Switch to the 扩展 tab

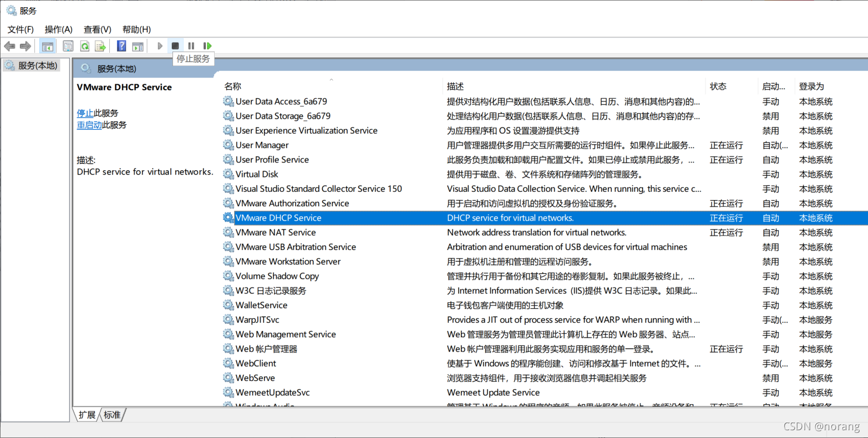[87, 415]
